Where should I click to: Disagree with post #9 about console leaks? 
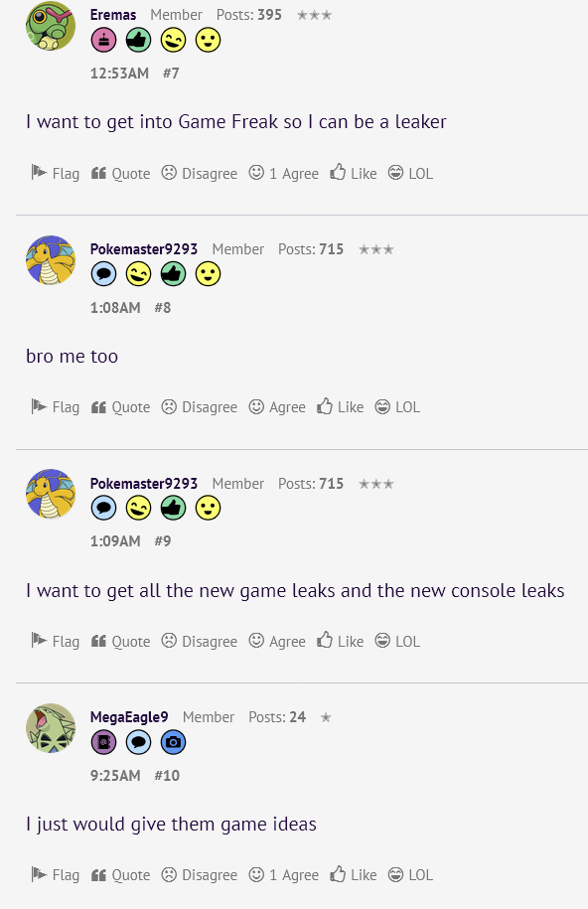200,641
